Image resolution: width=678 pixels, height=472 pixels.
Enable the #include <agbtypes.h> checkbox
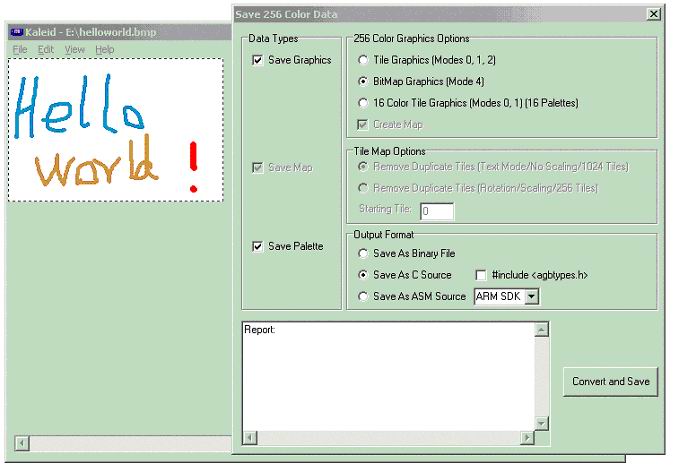pyautogui.click(x=480, y=275)
